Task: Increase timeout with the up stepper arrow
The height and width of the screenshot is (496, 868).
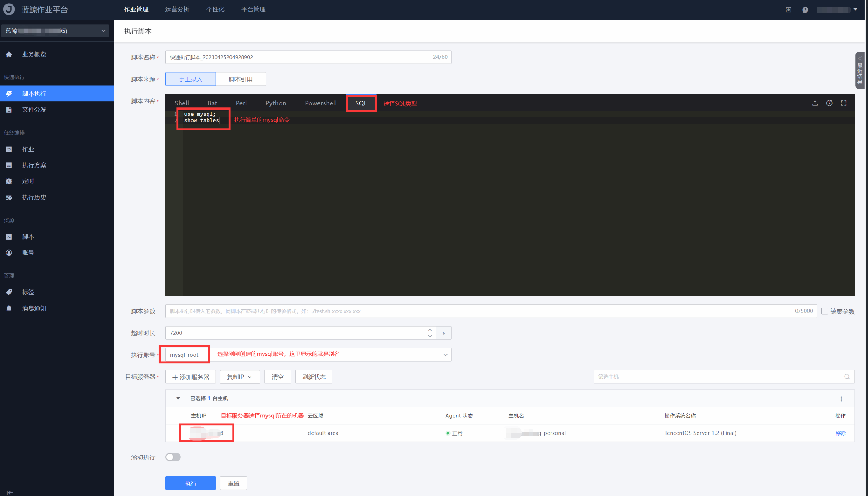Action: 429,330
